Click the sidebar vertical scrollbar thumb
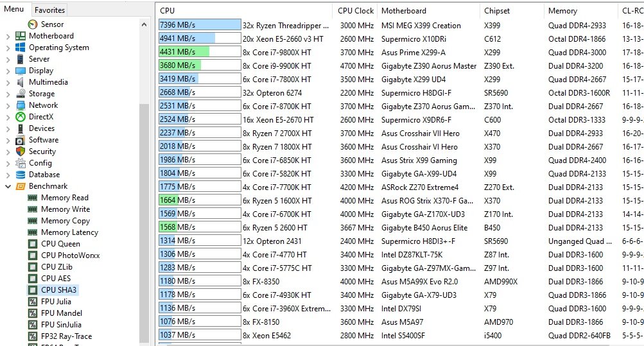 (x=144, y=223)
